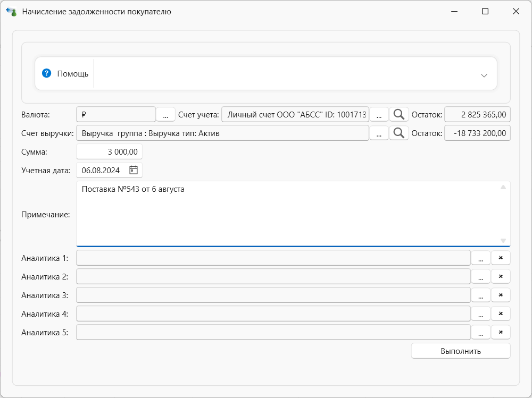Click the Аналитика 4 field
This screenshot has width=532, height=398.
[x=273, y=314]
